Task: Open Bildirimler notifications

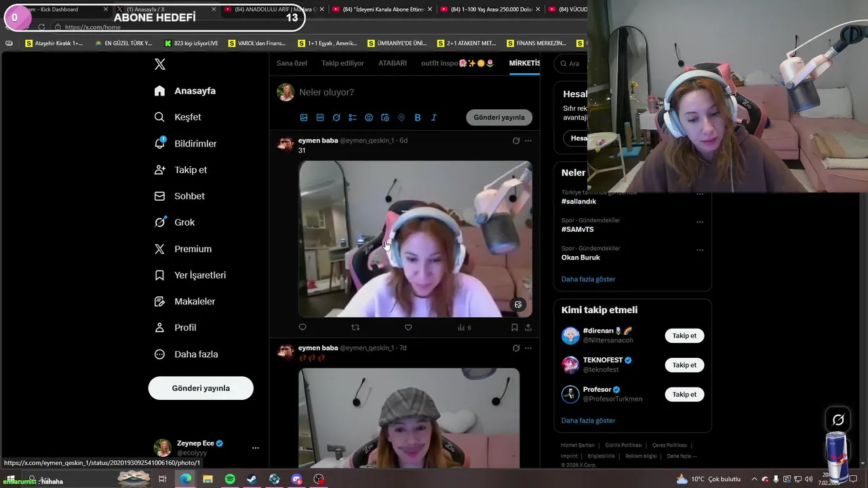Action: click(x=185, y=144)
